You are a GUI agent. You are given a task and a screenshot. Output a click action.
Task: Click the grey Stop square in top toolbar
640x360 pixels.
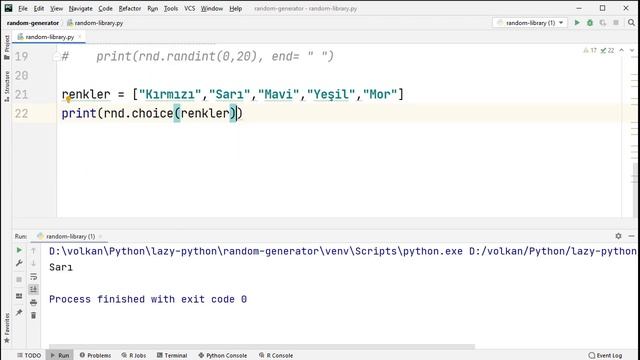tap(616, 23)
